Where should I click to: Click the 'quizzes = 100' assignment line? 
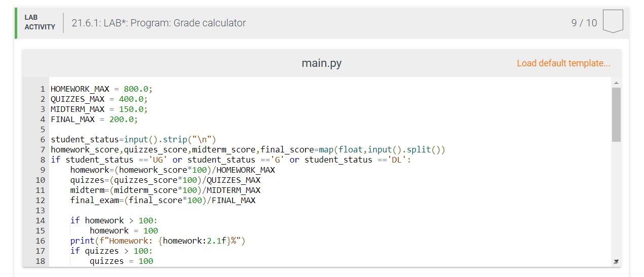click(121, 261)
